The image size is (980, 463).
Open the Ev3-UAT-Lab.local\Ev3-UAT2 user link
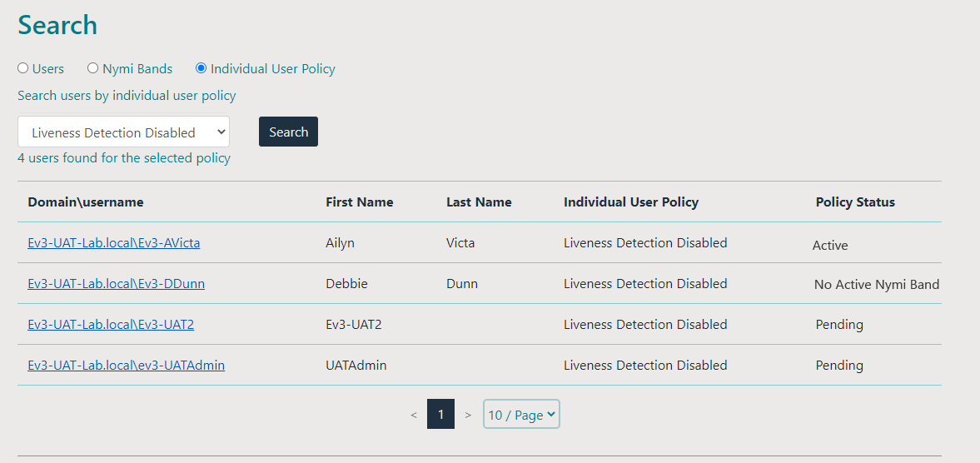click(111, 325)
